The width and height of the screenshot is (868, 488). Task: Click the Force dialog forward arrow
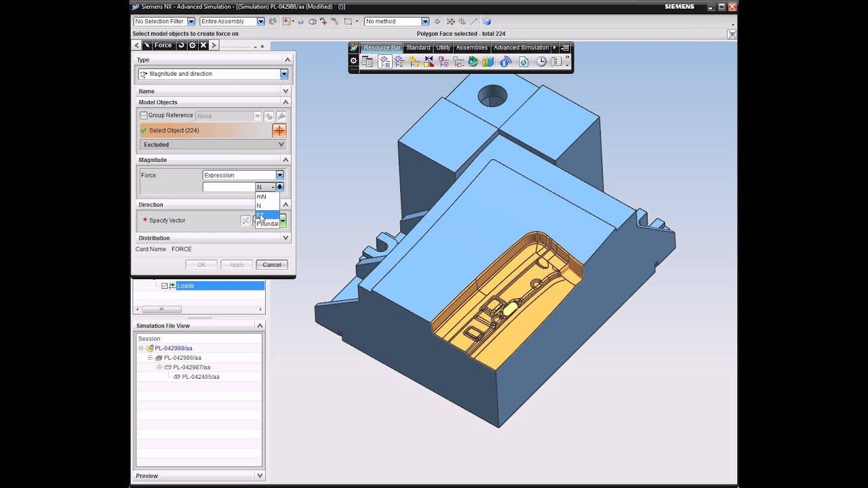pos(214,45)
